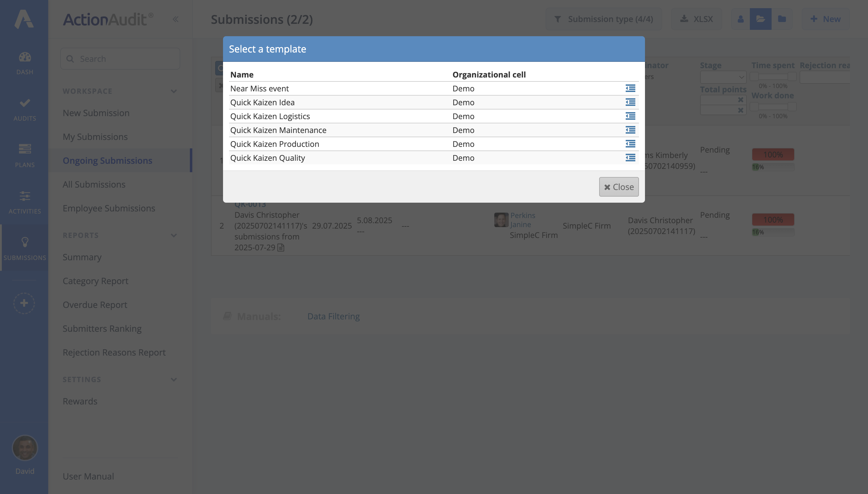This screenshot has width=868, height=494.
Task: Collapse the Settings section chevron
Action: coord(174,380)
